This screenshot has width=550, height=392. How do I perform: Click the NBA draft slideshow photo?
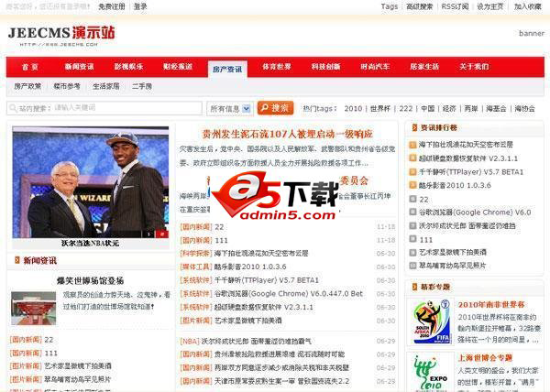[x=91, y=182]
